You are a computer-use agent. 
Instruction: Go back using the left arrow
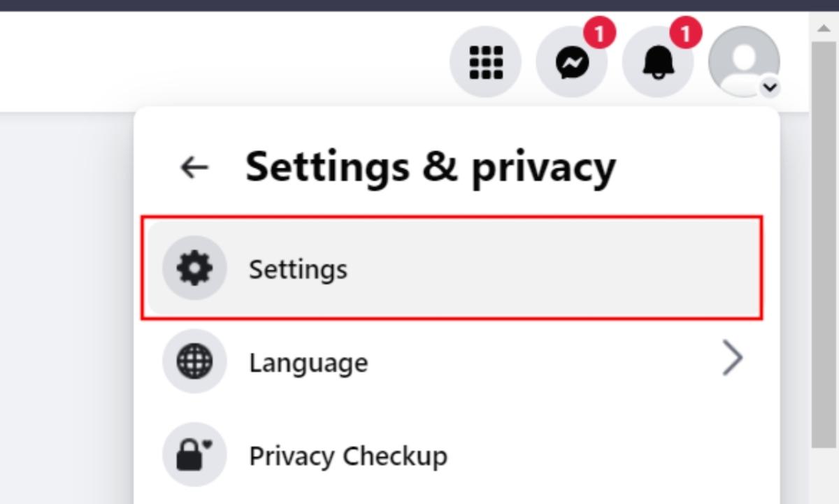click(193, 166)
